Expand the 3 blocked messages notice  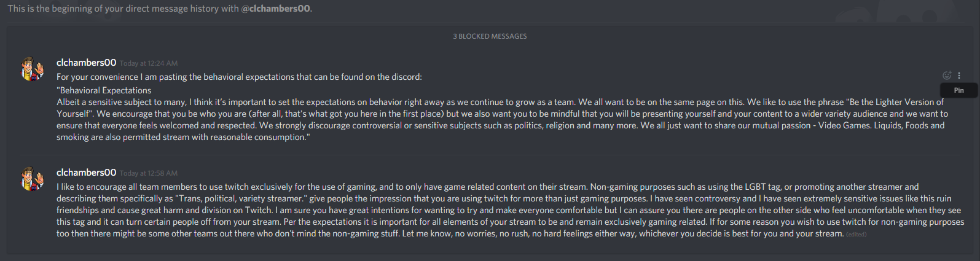490,36
